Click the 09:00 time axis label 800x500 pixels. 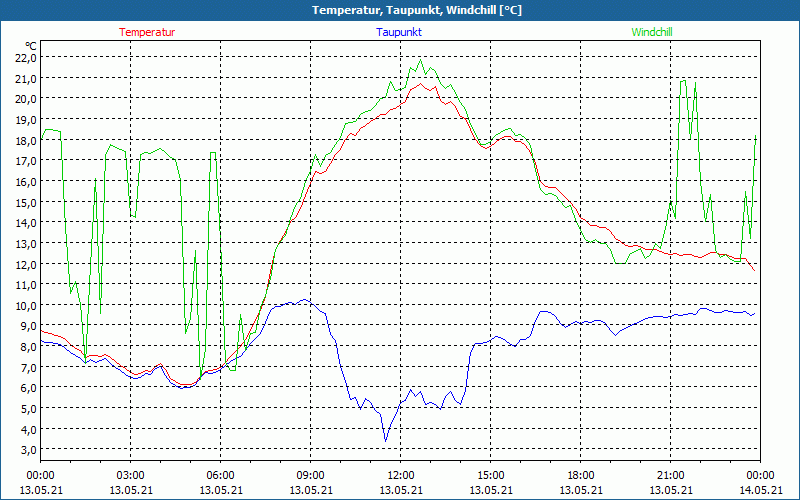311,476
